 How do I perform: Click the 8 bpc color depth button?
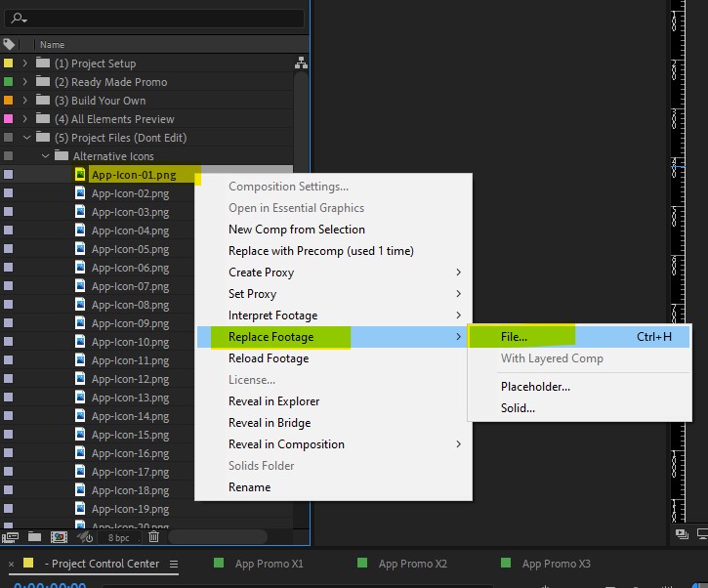click(118, 537)
